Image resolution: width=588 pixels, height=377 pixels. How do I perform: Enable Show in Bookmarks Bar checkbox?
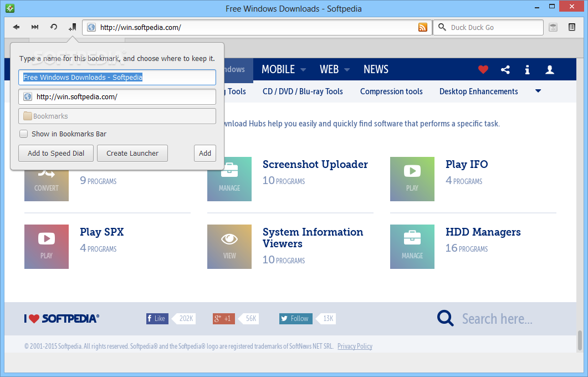coord(24,134)
